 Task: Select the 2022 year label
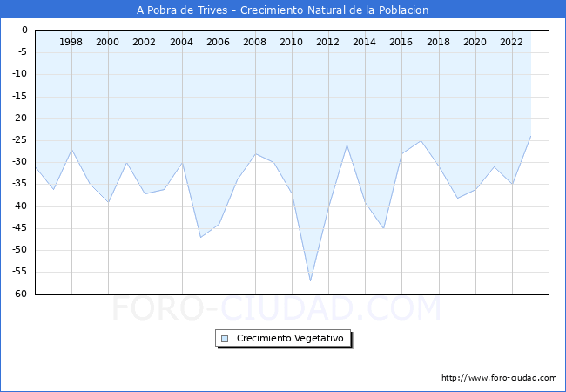pos(512,42)
